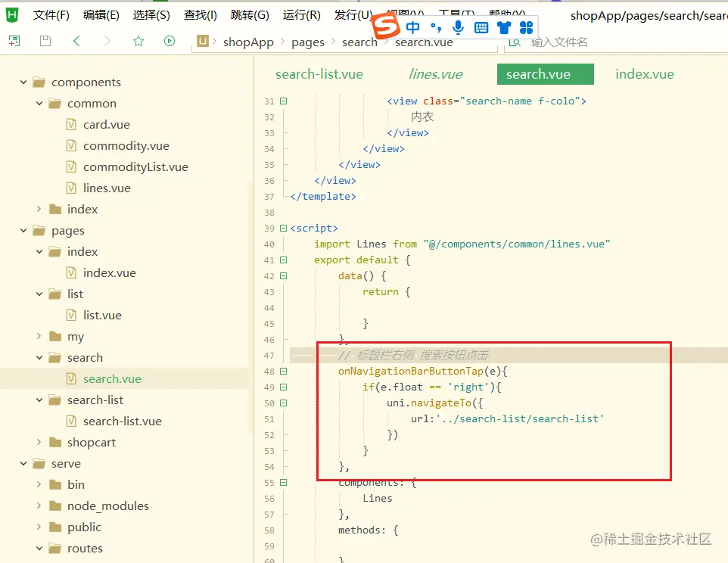Open the Sogou soft keyboard icon

(x=481, y=28)
